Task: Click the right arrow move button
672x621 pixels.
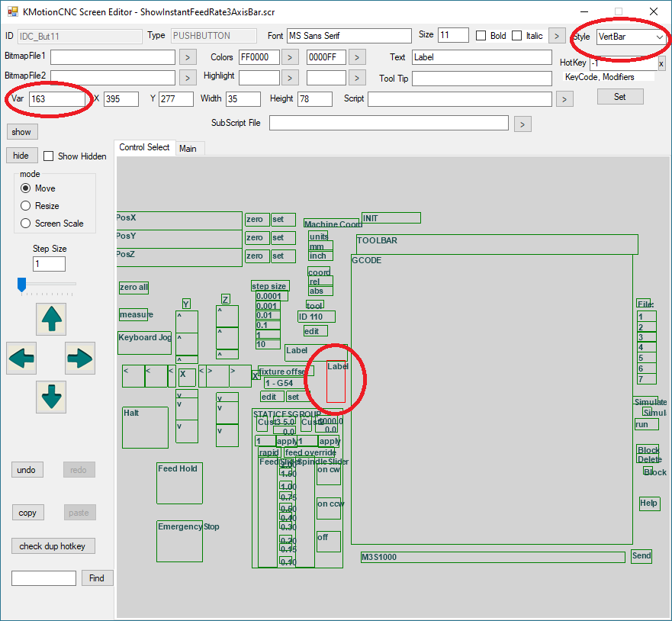Action: (x=79, y=358)
